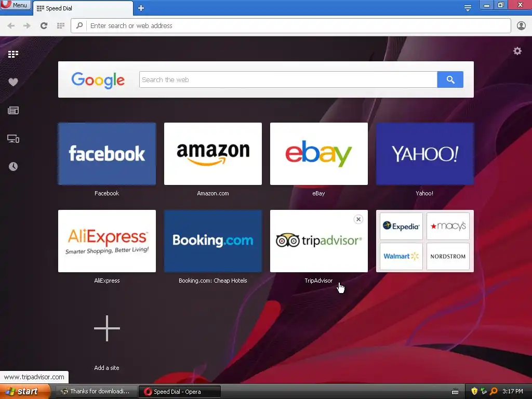
Task: Click the Amazon.com tile caption
Action: coord(213,193)
